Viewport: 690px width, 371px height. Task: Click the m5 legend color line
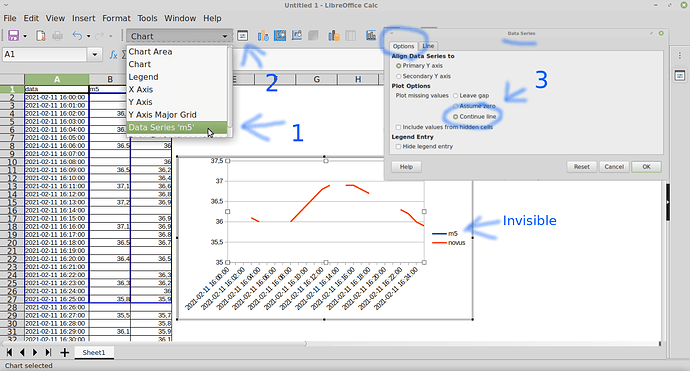[x=439, y=234]
